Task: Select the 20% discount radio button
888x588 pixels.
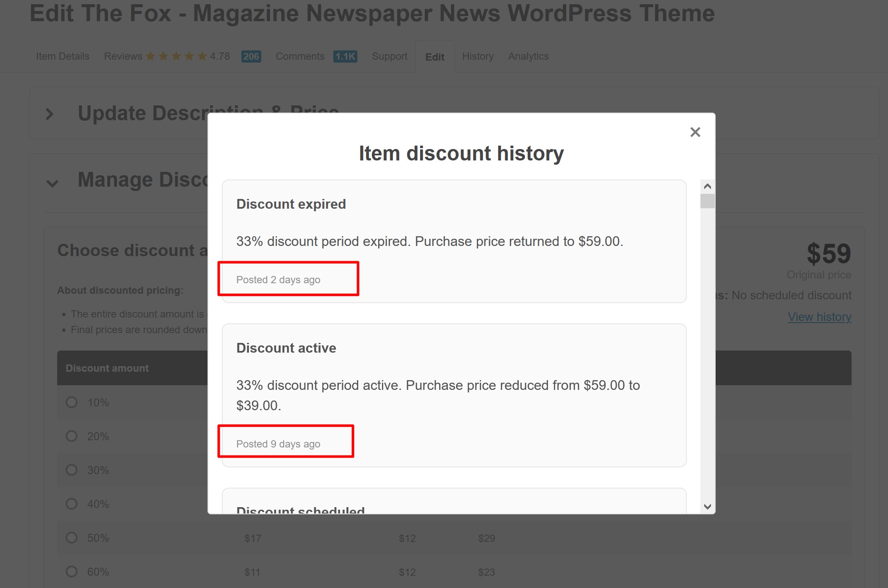Action: point(72,436)
